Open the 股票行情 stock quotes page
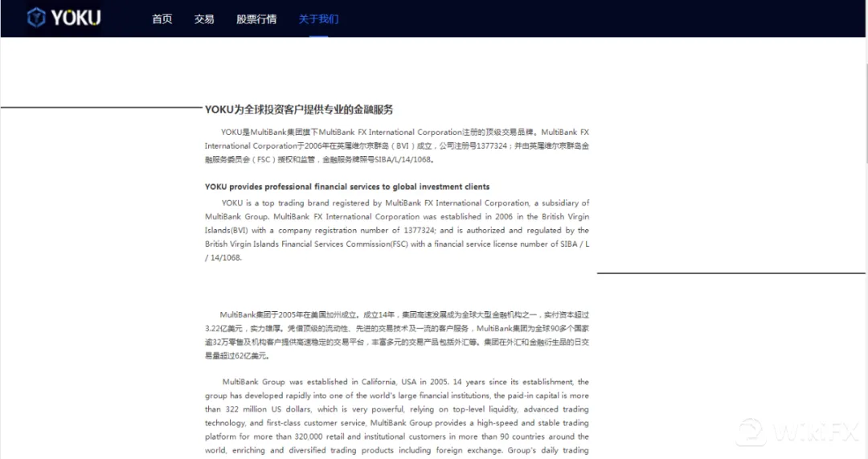 [x=256, y=18]
